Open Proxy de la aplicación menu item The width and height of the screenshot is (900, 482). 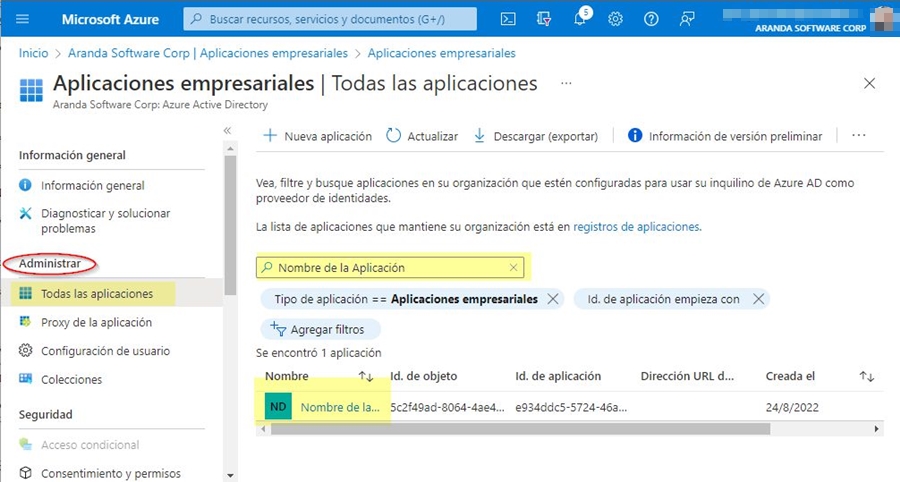[96, 322]
